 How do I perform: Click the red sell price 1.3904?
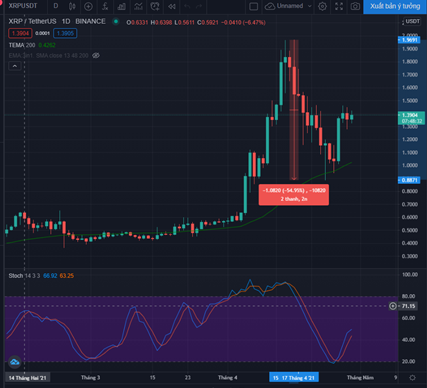[20, 33]
